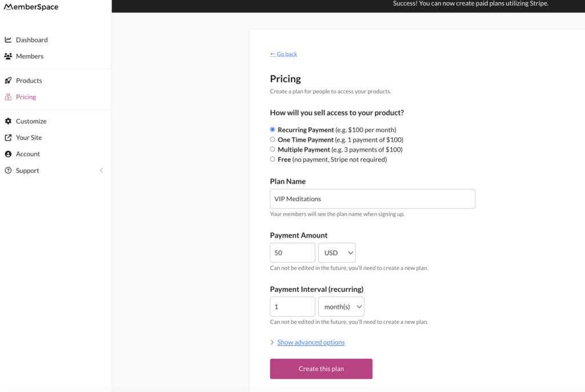The width and height of the screenshot is (585, 392).
Task: Click the Plan Name input field
Action: coord(372,199)
